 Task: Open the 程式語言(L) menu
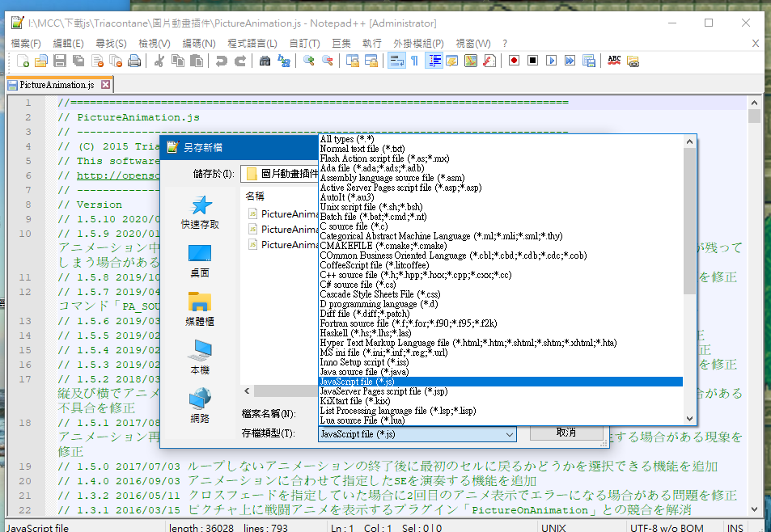252,43
